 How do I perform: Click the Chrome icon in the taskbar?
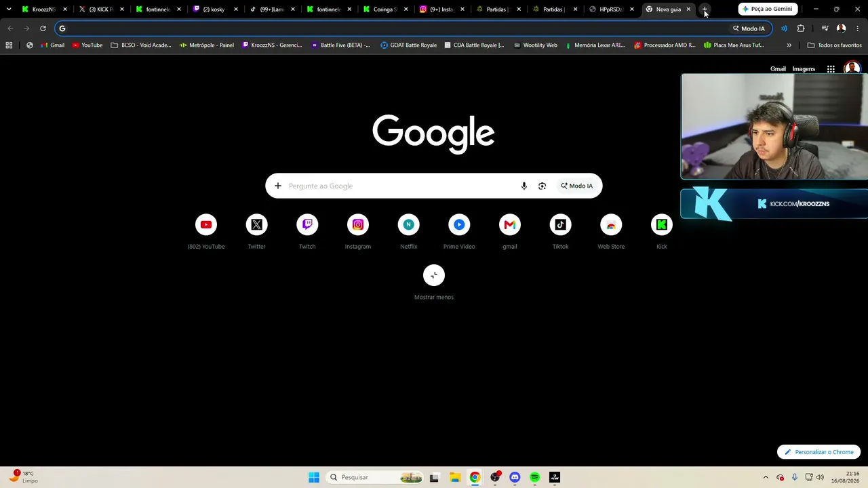[475, 477]
